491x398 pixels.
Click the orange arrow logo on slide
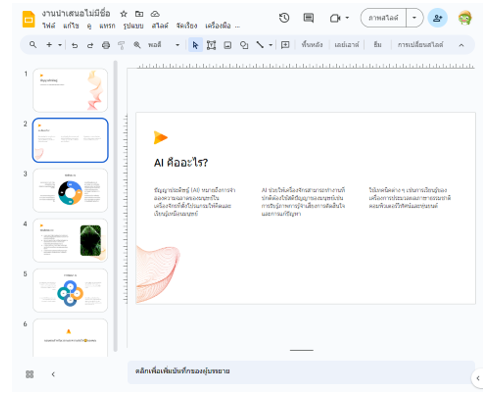click(160, 137)
